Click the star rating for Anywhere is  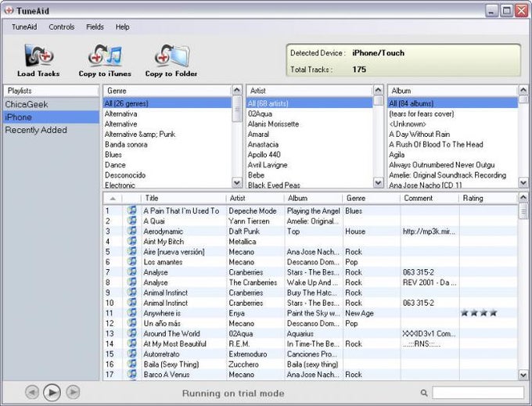pyautogui.click(x=479, y=313)
